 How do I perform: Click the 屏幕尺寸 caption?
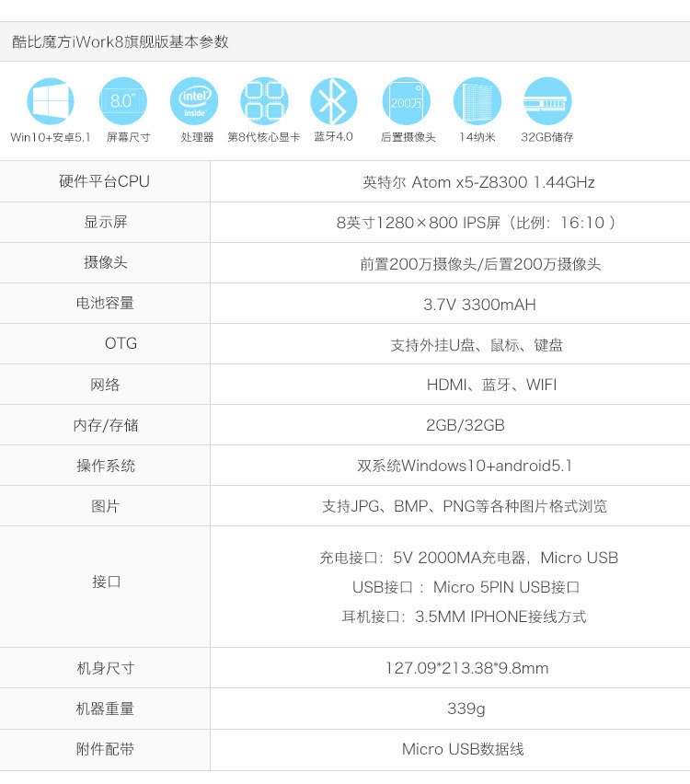(x=128, y=137)
